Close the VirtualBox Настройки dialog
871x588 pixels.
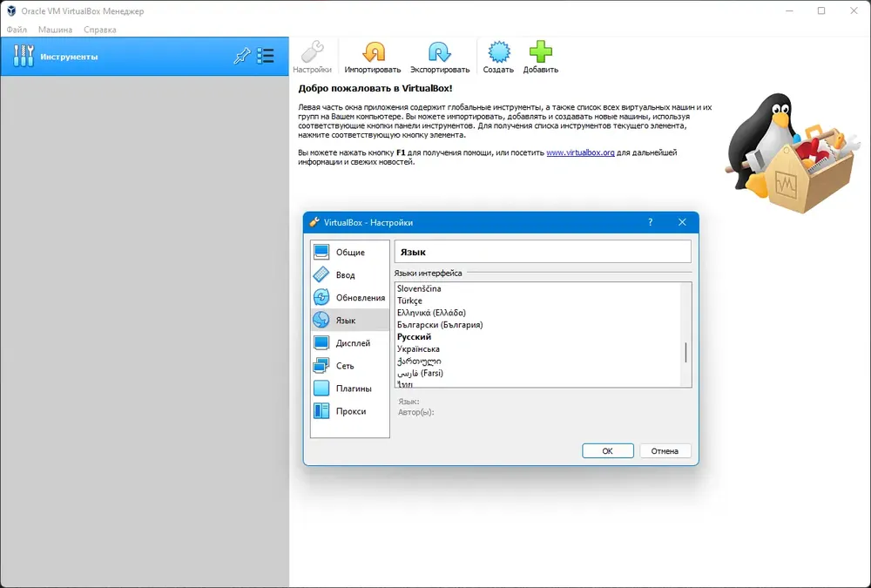point(682,222)
